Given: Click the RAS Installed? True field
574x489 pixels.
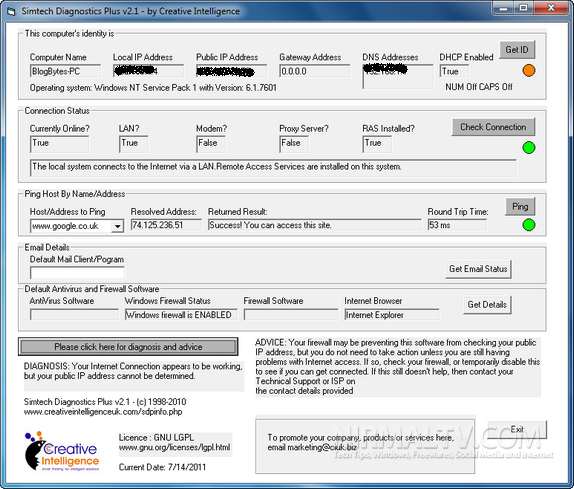Looking at the screenshot, I should (377, 144).
